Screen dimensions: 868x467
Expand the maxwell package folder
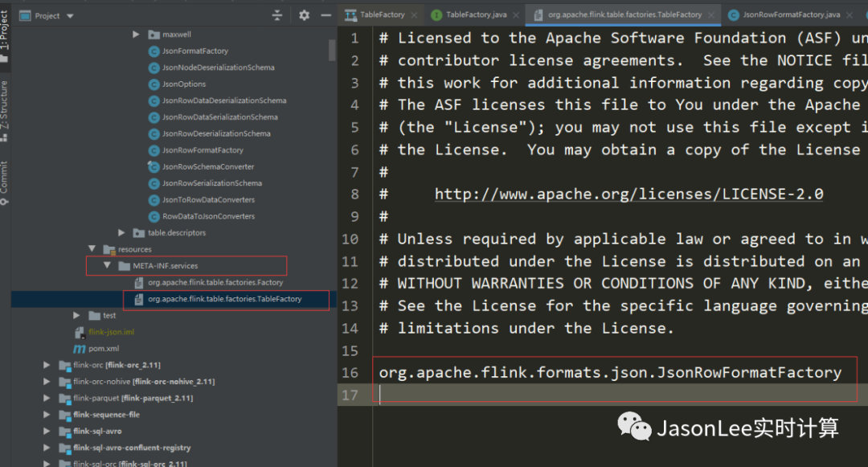[x=136, y=35]
